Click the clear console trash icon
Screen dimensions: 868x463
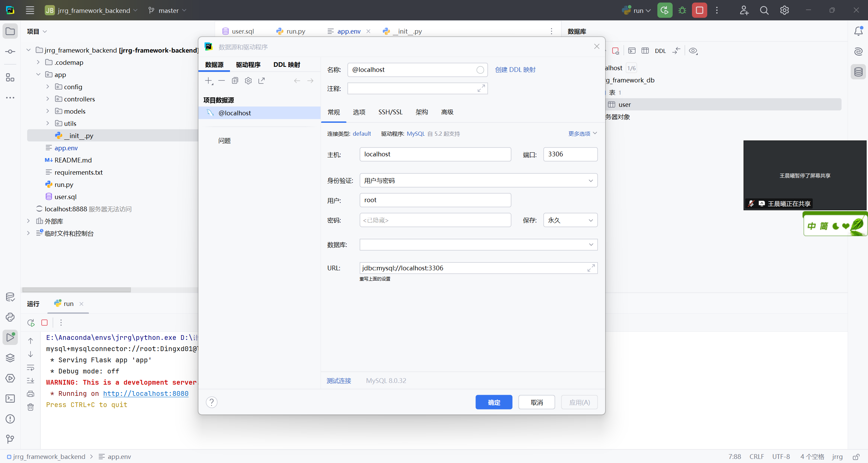pos(31,407)
